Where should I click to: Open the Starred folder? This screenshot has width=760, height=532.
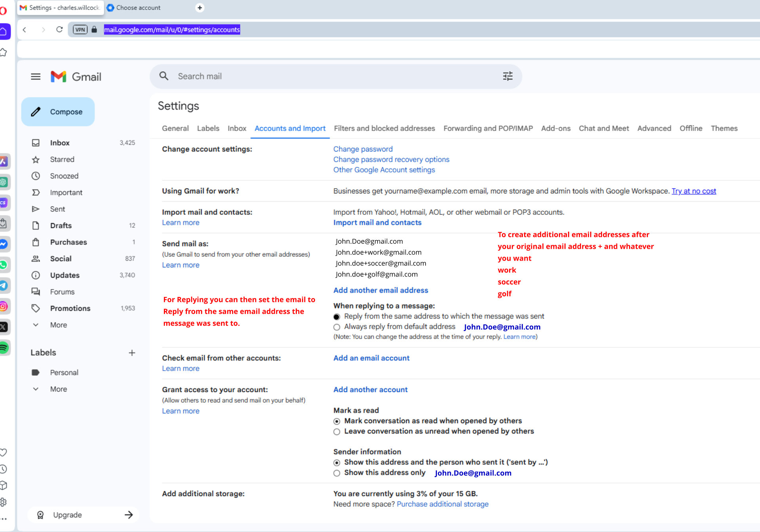click(x=62, y=159)
